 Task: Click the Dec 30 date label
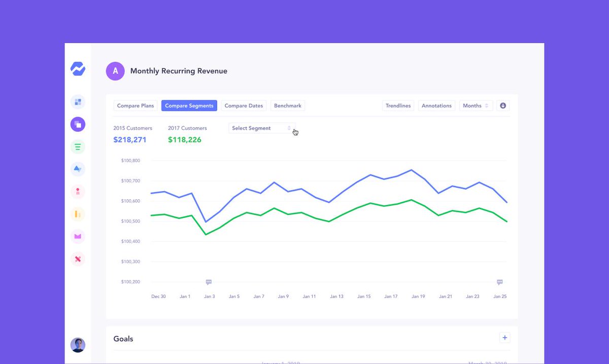click(x=159, y=296)
